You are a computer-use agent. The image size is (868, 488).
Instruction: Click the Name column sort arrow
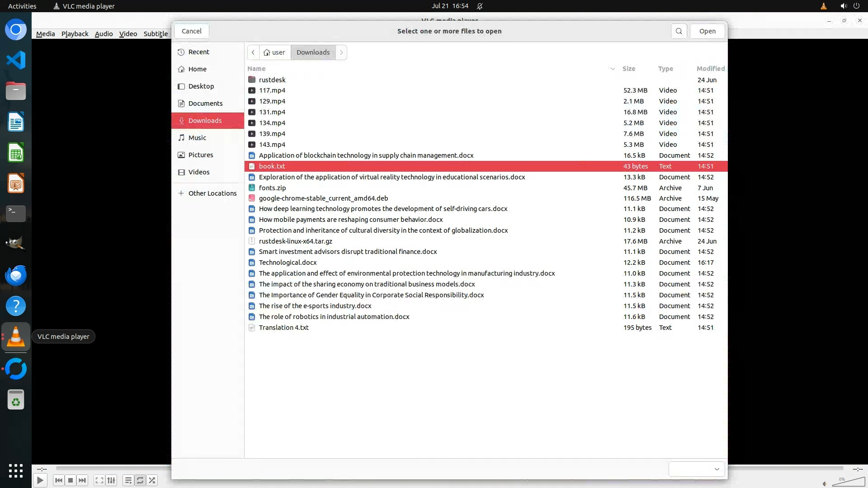pyautogui.click(x=613, y=69)
